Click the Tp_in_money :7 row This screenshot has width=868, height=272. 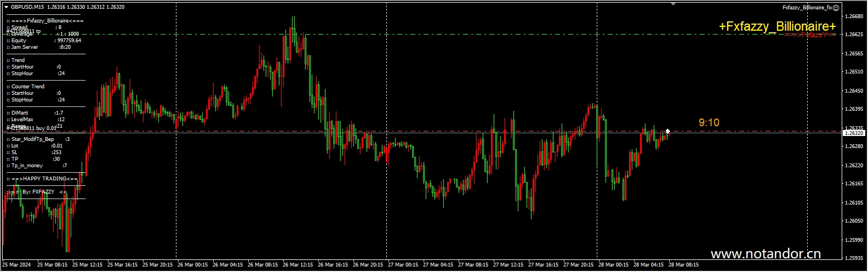[x=37, y=166]
